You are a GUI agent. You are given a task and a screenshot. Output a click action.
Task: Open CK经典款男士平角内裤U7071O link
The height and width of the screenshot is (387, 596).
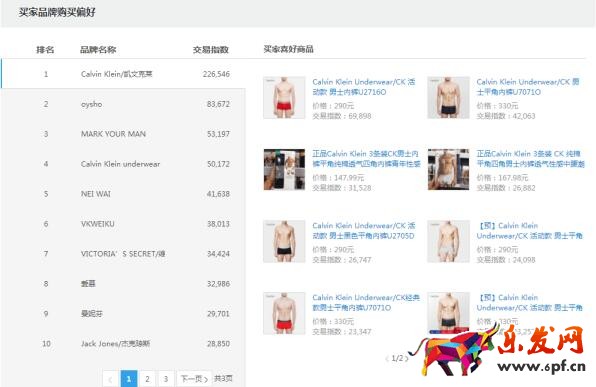tap(366, 302)
